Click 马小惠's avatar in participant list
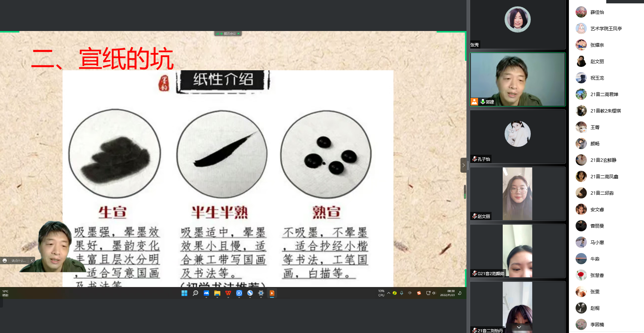 [581, 242]
